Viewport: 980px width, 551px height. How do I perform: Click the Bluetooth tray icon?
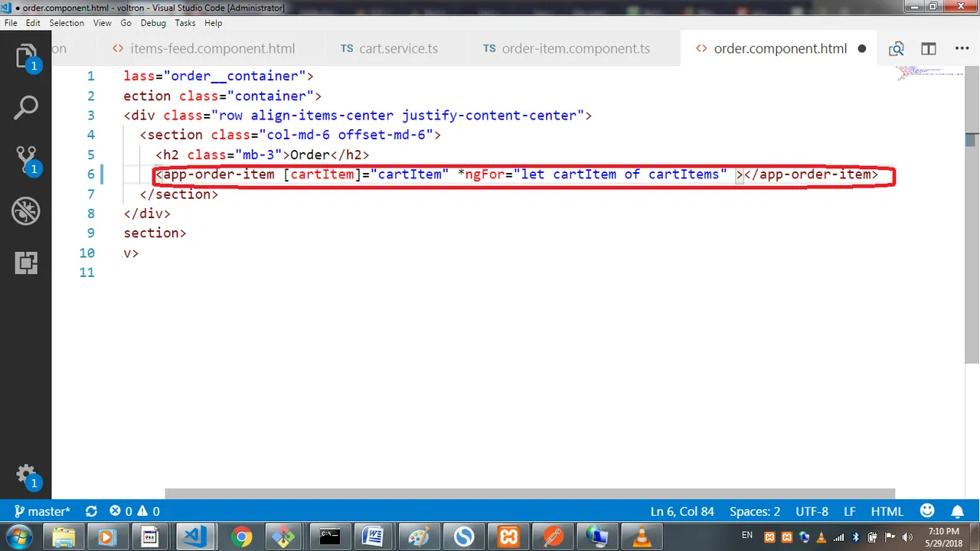[x=856, y=537]
